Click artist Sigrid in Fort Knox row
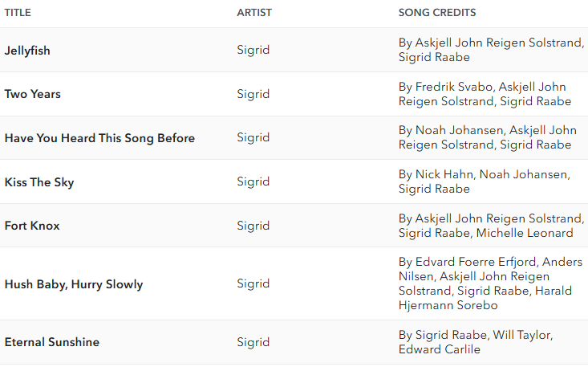588x371 pixels. point(253,226)
